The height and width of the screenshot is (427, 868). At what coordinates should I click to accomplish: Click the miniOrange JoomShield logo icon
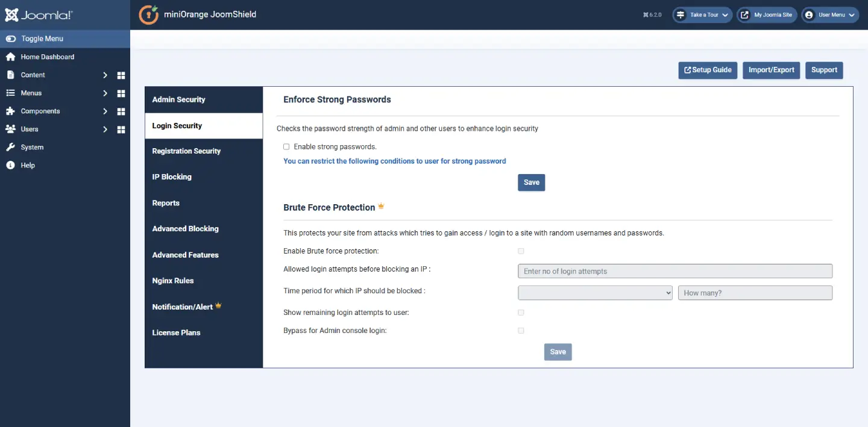click(149, 15)
